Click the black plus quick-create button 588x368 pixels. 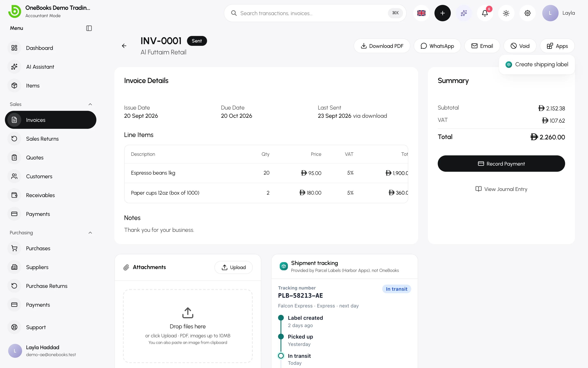(442, 13)
